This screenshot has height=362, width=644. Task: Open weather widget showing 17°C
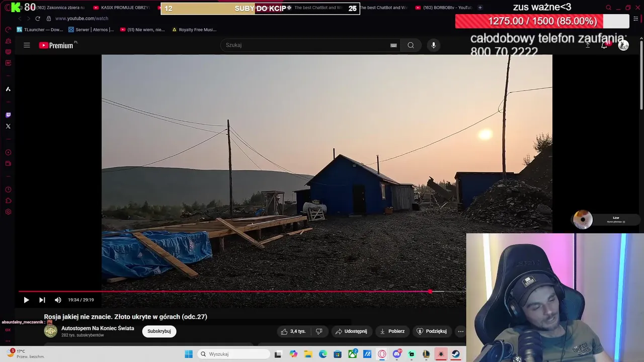point(25,353)
